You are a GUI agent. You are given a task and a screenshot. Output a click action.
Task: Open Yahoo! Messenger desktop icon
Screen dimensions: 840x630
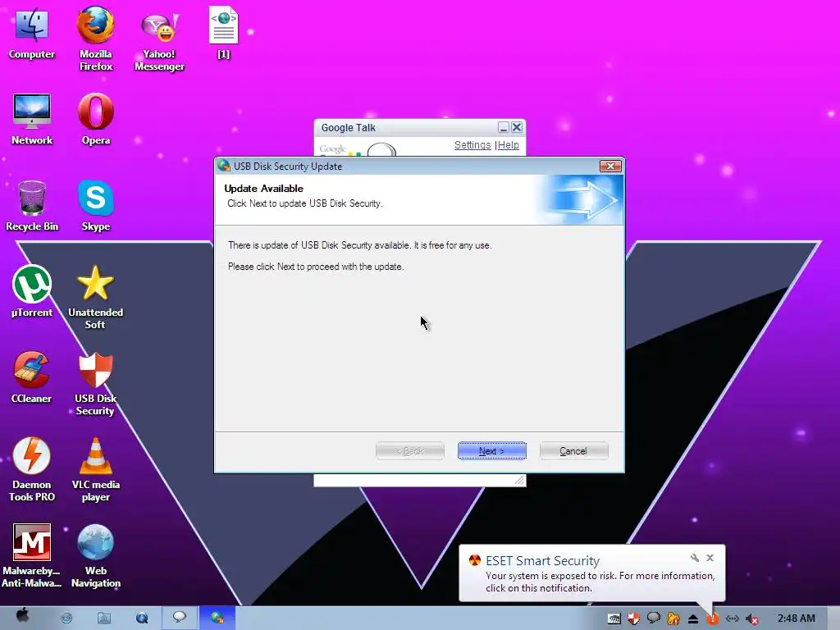159,41
